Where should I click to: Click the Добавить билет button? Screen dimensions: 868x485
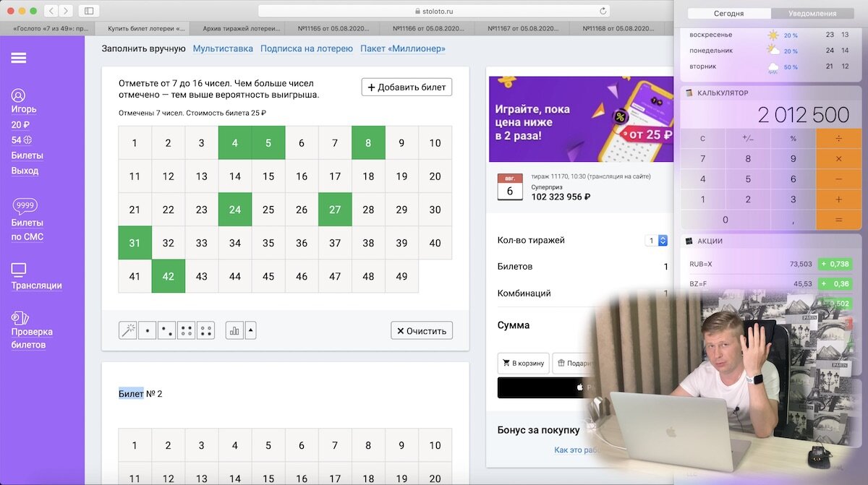coord(407,87)
